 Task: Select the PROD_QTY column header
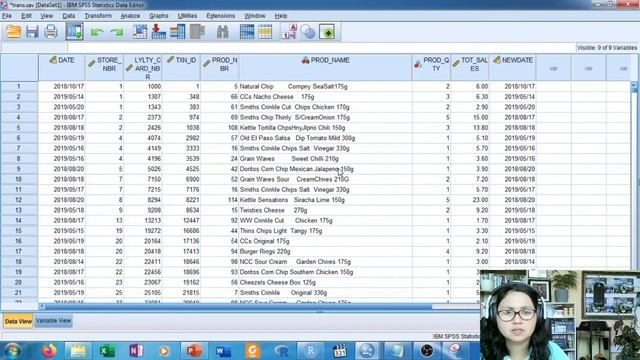click(x=431, y=67)
